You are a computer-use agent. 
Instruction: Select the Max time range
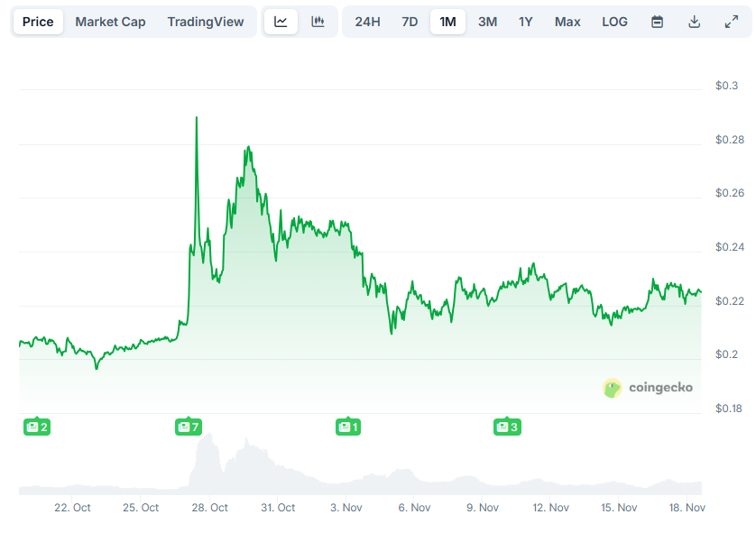[x=567, y=21]
